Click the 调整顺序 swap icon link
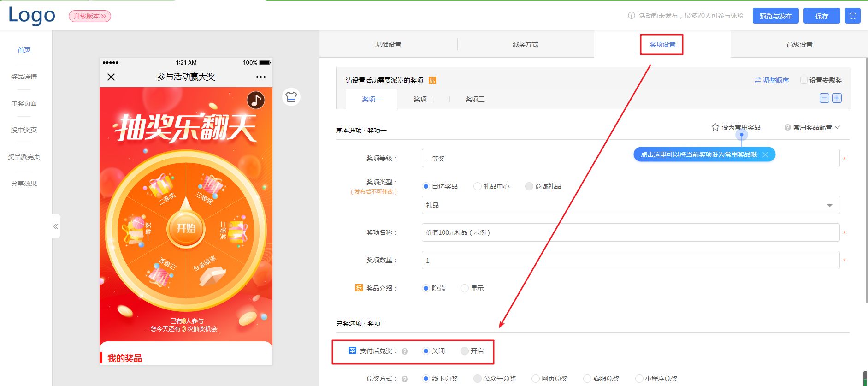This screenshot has height=386, width=868. 771,80
